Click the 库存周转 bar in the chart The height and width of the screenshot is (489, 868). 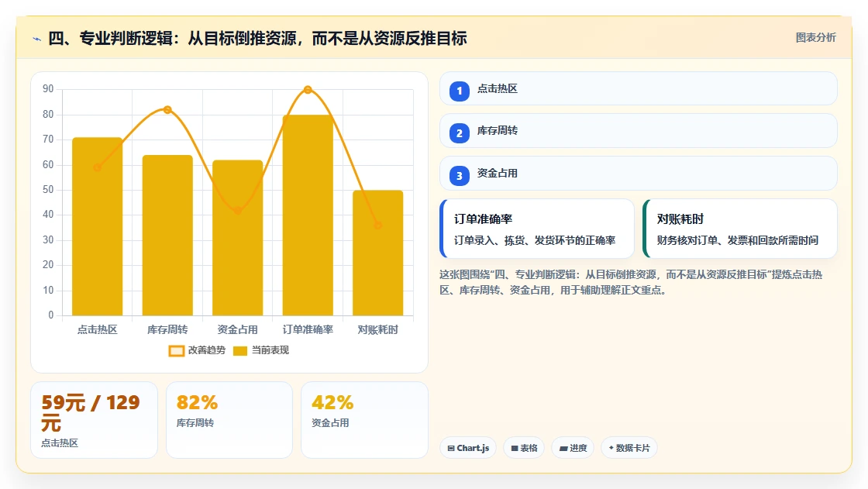(x=167, y=236)
